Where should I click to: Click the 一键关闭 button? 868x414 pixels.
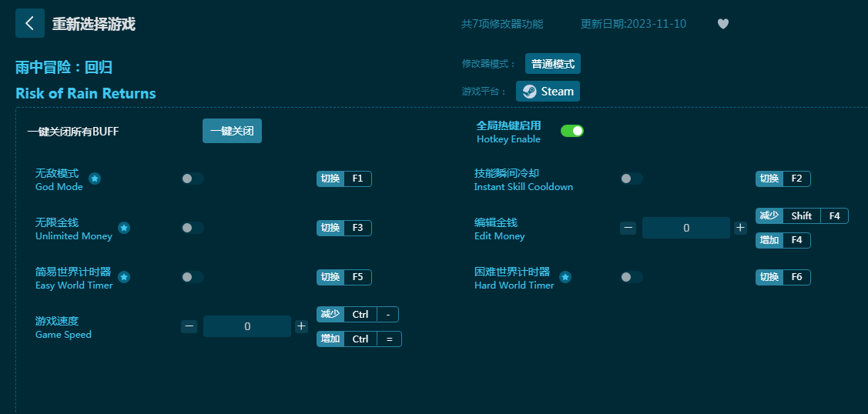click(232, 131)
